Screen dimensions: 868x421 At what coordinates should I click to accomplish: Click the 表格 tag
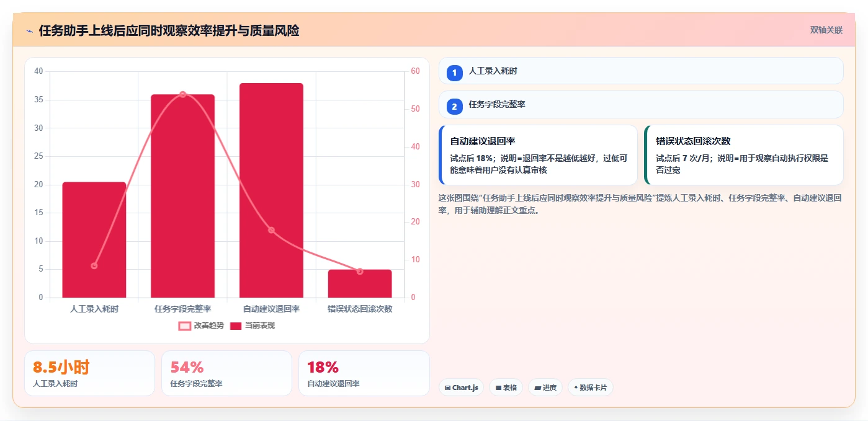[506, 388]
